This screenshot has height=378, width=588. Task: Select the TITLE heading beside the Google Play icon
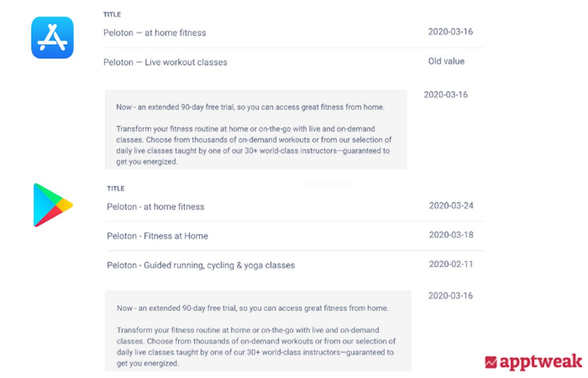[116, 189]
